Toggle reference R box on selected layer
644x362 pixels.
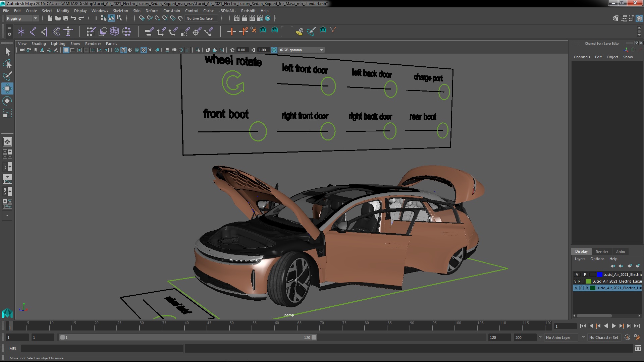point(587,288)
